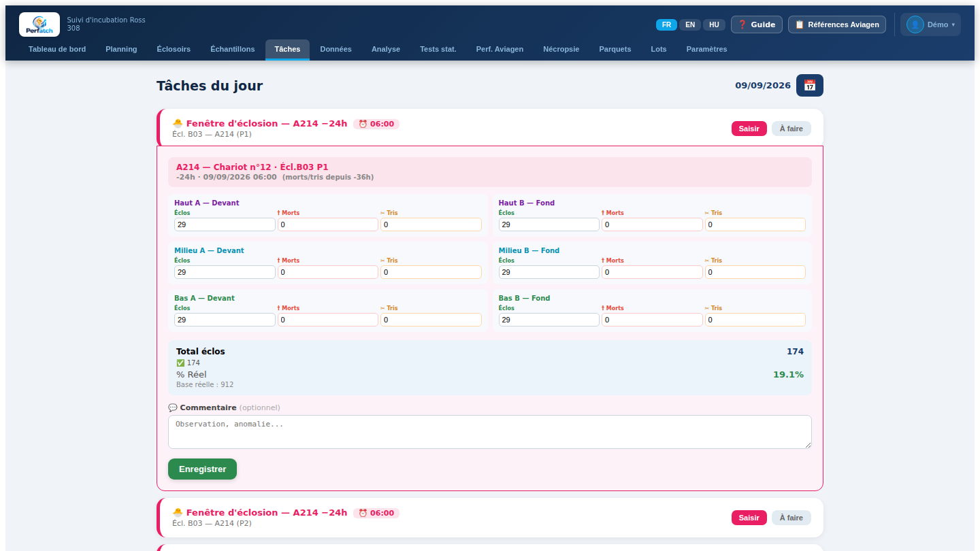Screen dimensions: 980x551
Task: Click the Perfatch logo
Action: coord(39,24)
